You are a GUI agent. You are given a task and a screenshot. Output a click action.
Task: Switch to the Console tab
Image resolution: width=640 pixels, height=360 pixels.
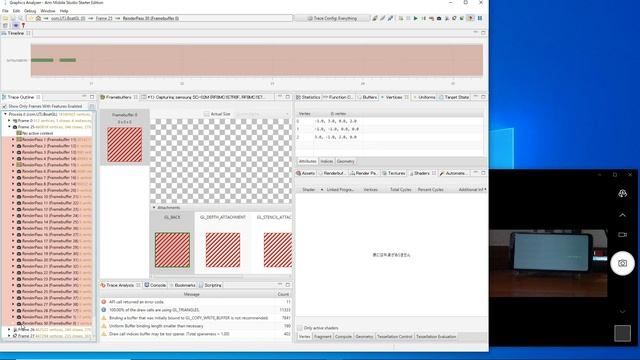(155, 285)
